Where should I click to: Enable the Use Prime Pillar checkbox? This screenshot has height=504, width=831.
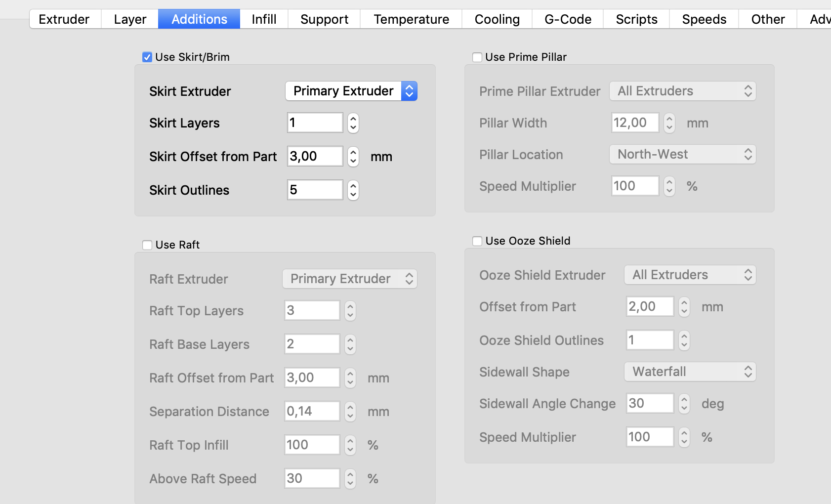coord(477,57)
